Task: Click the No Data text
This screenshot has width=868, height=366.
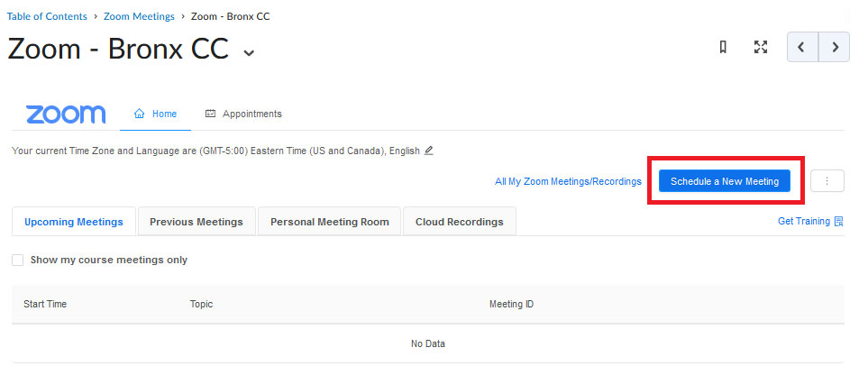Action: point(428,343)
